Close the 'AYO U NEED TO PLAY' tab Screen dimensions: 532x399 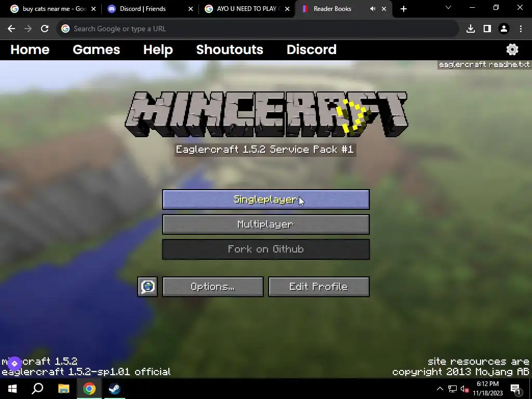coord(287,9)
